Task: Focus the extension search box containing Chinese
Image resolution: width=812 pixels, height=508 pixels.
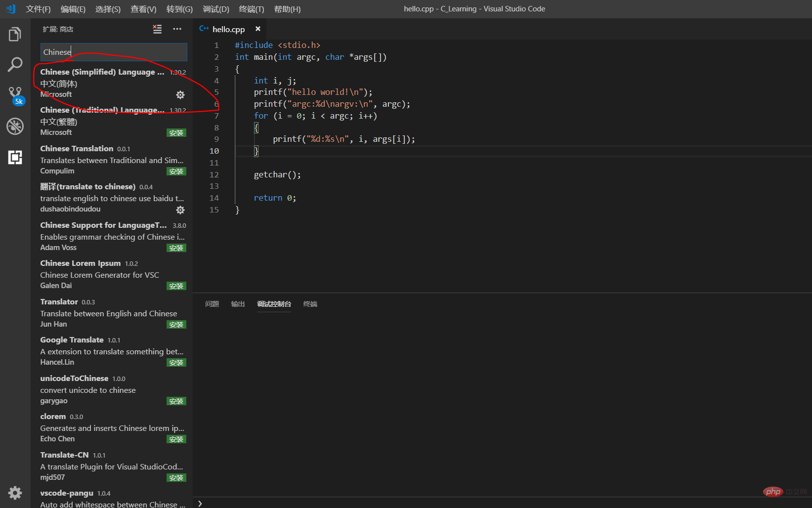Action: (114, 52)
